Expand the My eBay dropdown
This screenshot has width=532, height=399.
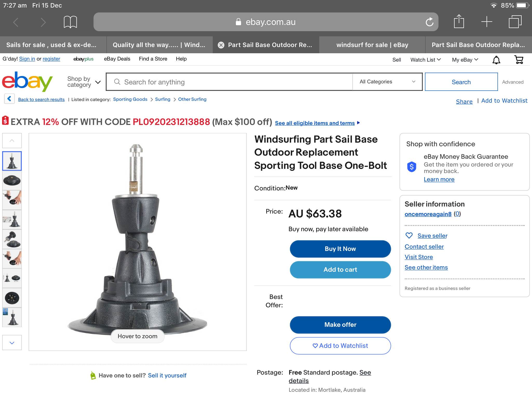tap(465, 60)
